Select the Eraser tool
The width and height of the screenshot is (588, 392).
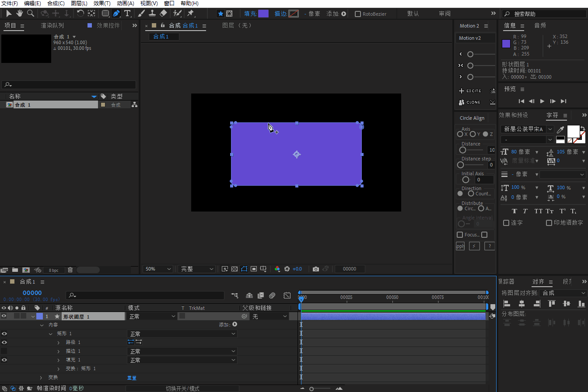163,14
